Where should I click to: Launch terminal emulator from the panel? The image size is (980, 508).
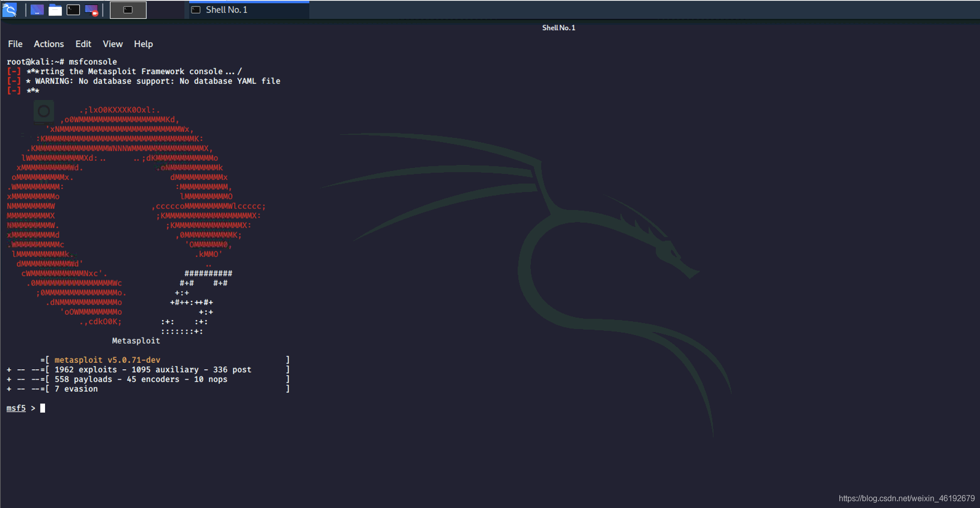[x=73, y=10]
